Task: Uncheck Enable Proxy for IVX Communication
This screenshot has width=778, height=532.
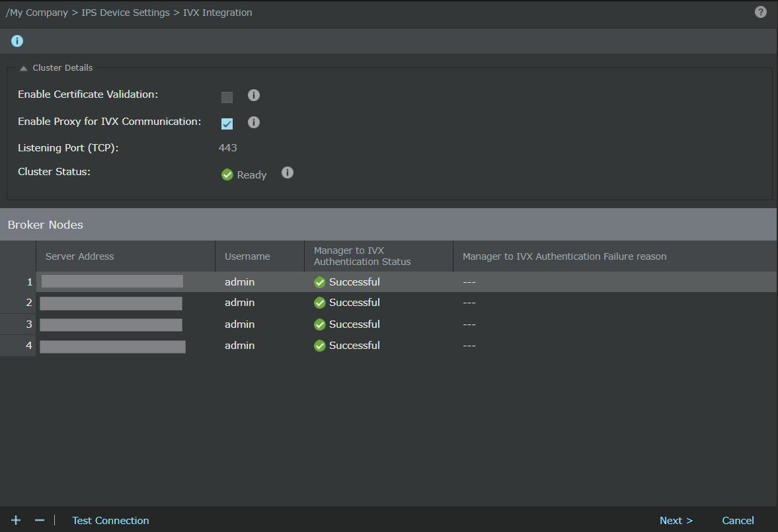Action: [x=227, y=124]
